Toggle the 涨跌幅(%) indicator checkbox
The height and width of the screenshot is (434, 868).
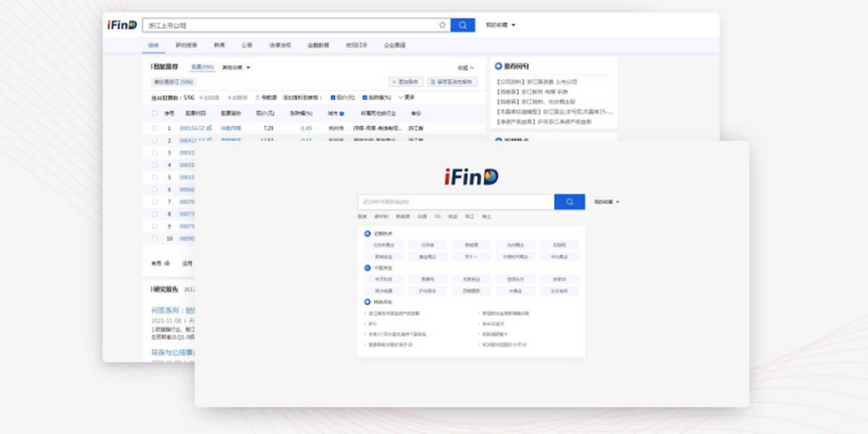point(365,97)
